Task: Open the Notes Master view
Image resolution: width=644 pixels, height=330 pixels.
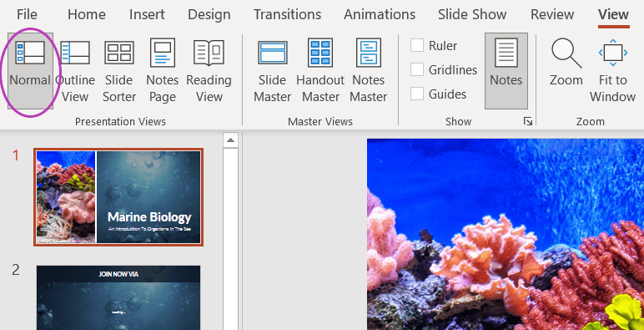Action: coord(369,71)
